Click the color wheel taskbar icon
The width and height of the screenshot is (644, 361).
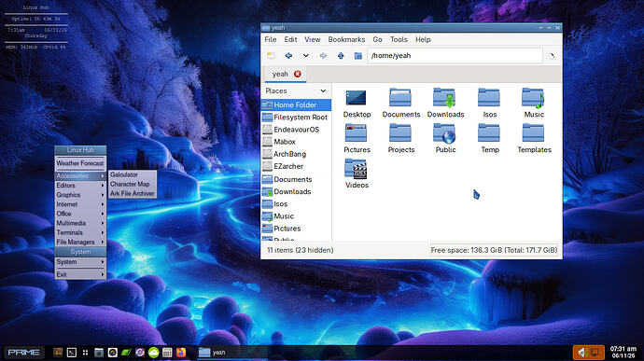coord(113,353)
